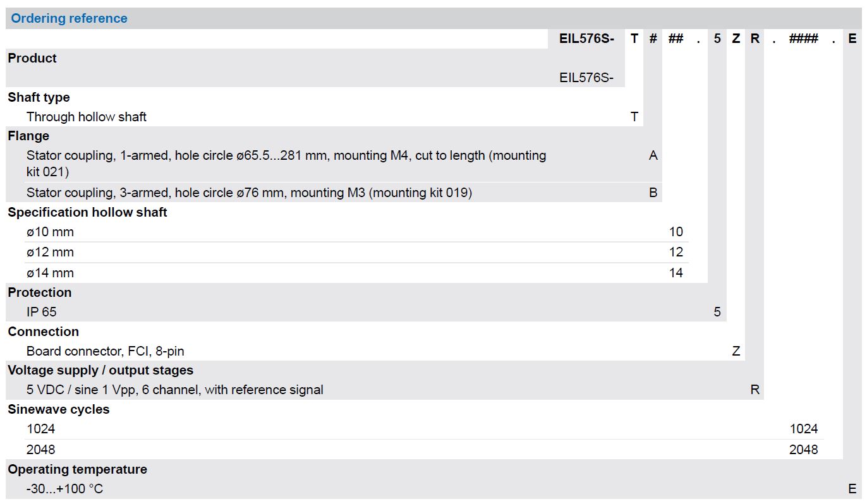The height and width of the screenshot is (504, 867).
Task: Click the "Operating temperature" section heading
Action: 77,469
